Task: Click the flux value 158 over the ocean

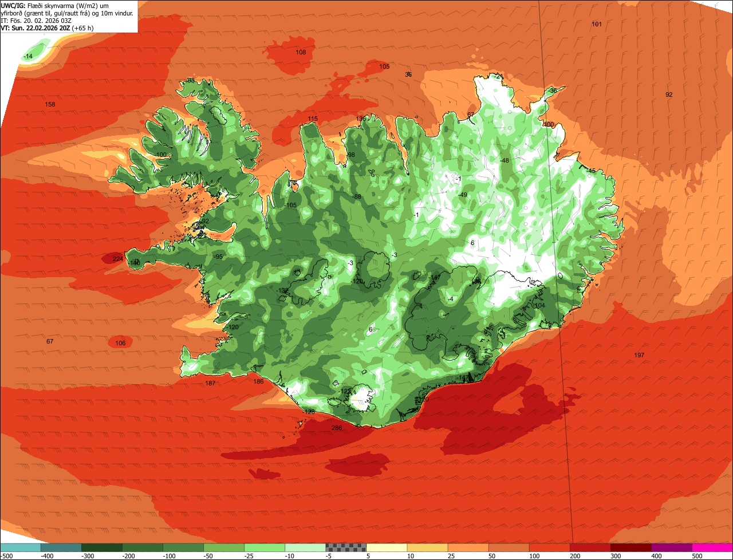Action: 50,104
